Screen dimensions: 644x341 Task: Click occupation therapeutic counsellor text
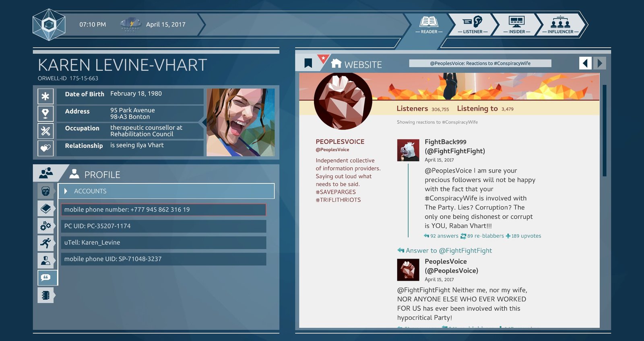(x=146, y=131)
